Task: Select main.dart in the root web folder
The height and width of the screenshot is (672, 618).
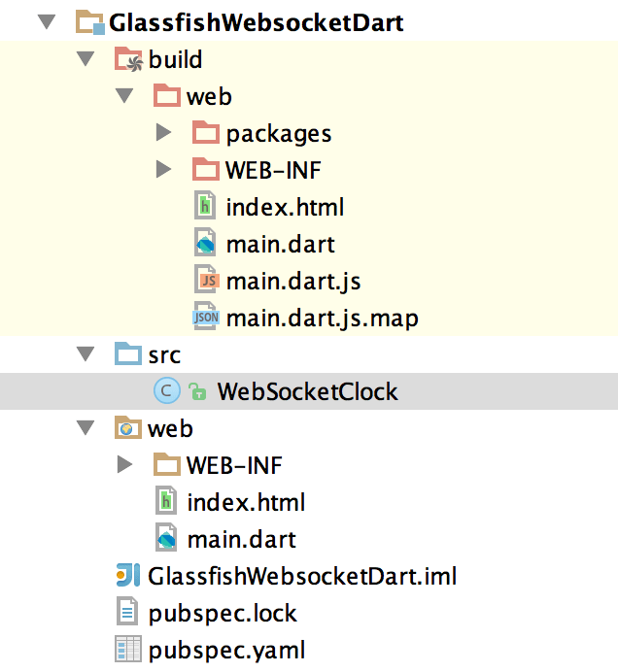Action: pyautogui.click(x=241, y=539)
